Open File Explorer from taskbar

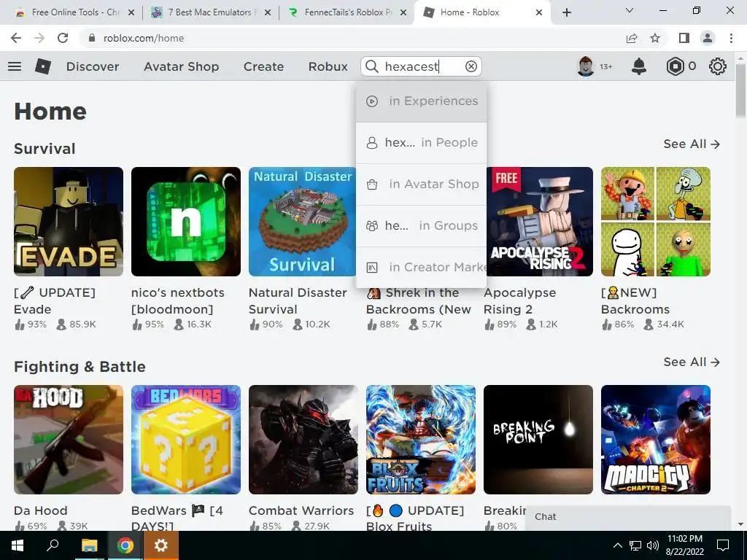(x=89, y=545)
